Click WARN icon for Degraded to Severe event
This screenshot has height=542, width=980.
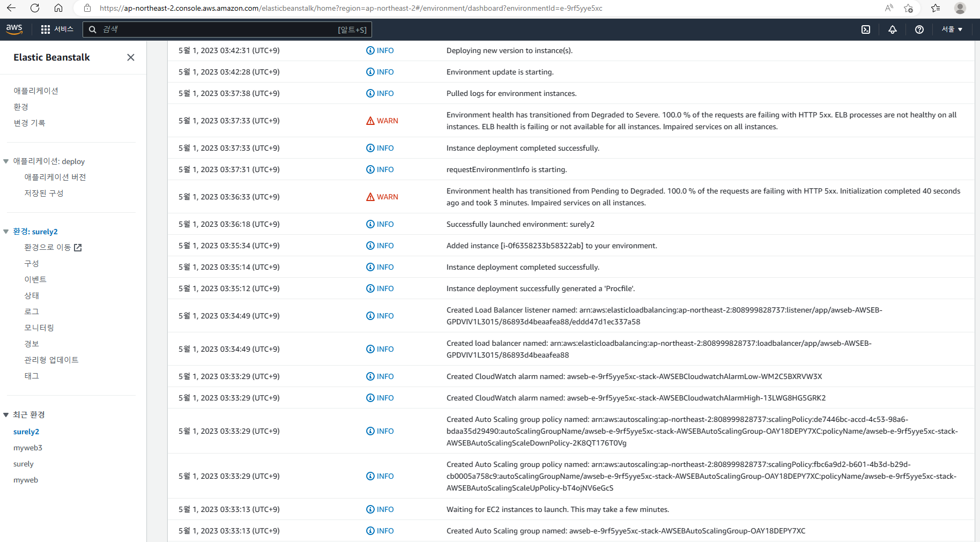[370, 121]
